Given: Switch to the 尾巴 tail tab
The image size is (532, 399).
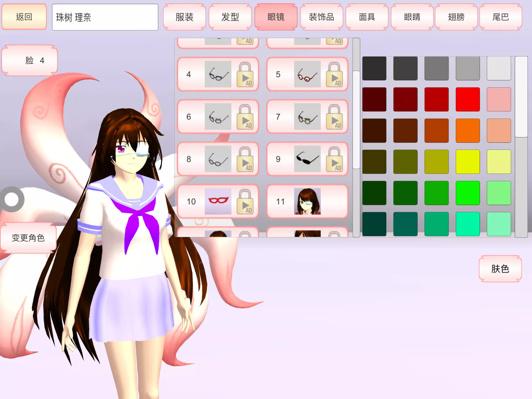Looking at the screenshot, I should pos(501,17).
